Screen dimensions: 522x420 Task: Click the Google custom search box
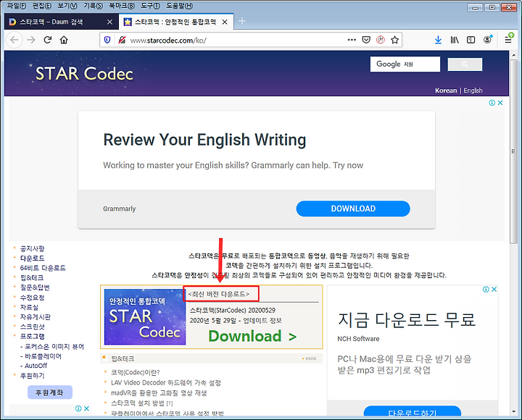point(405,64)
